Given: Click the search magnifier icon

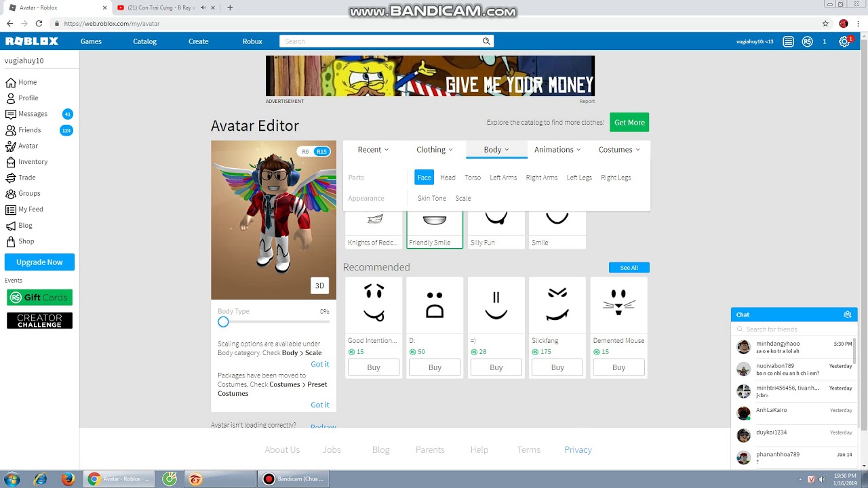Looking at the screenshot, I should (x=486, y=41).
